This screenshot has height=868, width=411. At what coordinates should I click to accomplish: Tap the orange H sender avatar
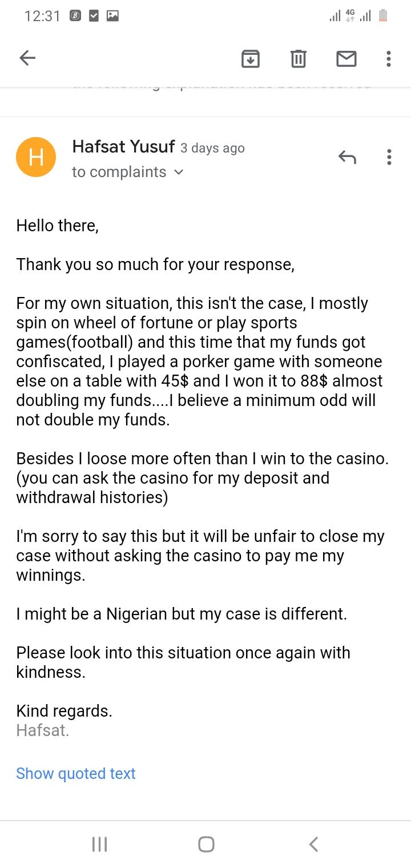(36, 157)
